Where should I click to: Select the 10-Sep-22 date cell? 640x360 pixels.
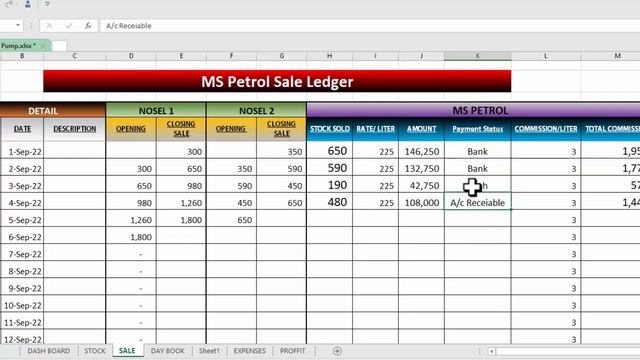pyautogui.click(x=22, y=305)
